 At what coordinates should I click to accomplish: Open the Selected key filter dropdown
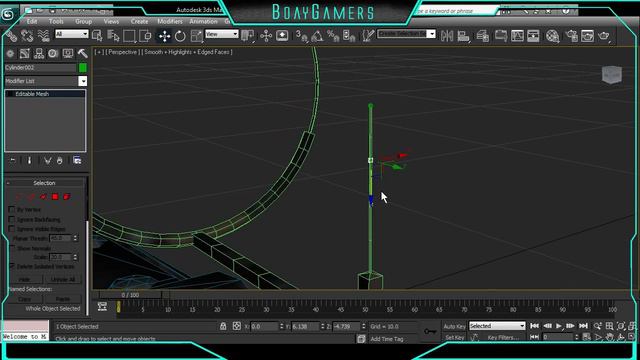point(497,326)
